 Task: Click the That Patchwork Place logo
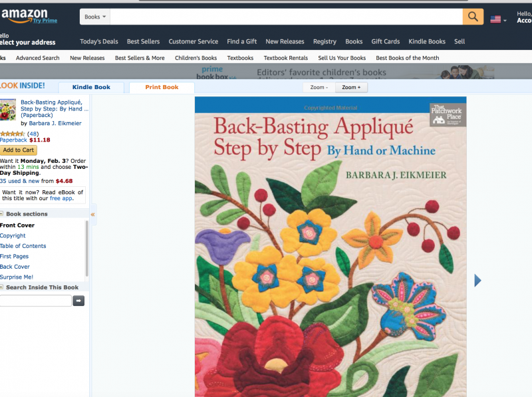click(x=448, y=114)
